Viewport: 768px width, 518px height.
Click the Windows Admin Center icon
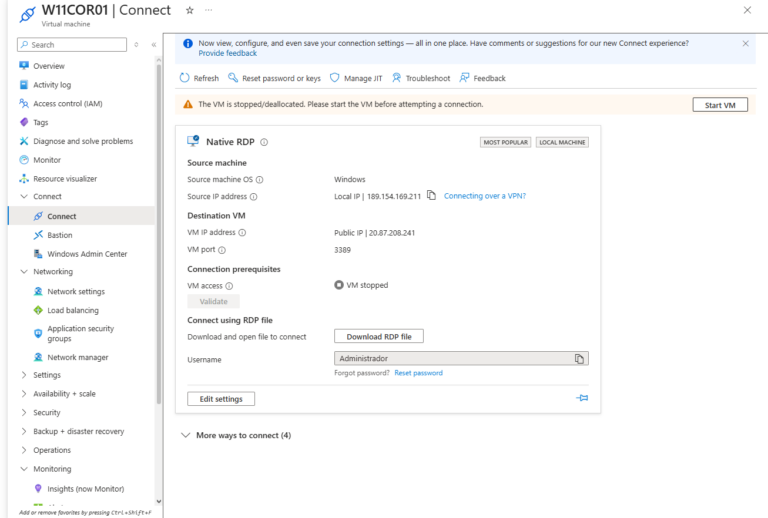38,254
